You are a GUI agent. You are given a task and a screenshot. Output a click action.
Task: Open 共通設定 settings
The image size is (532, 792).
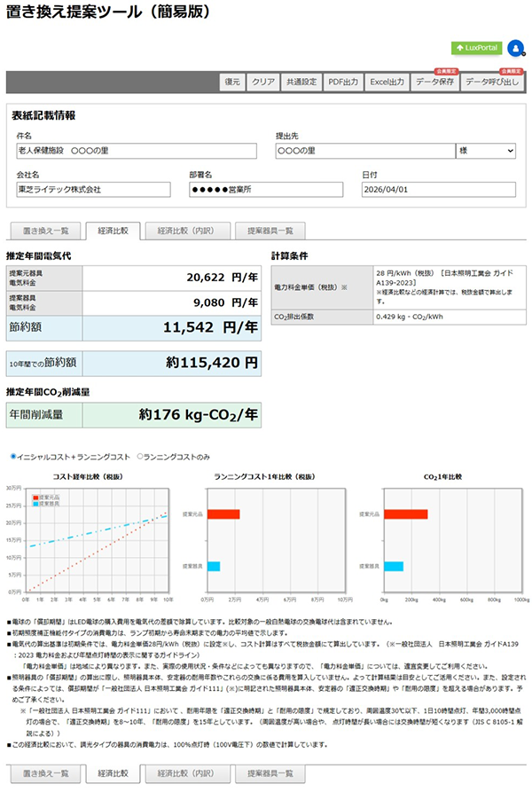click(301, 82)
